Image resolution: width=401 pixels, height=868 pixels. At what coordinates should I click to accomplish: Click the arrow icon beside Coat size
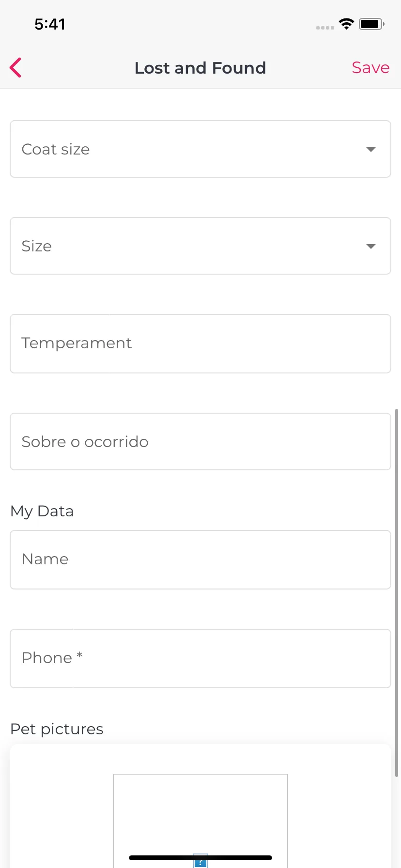pos(371,149)
